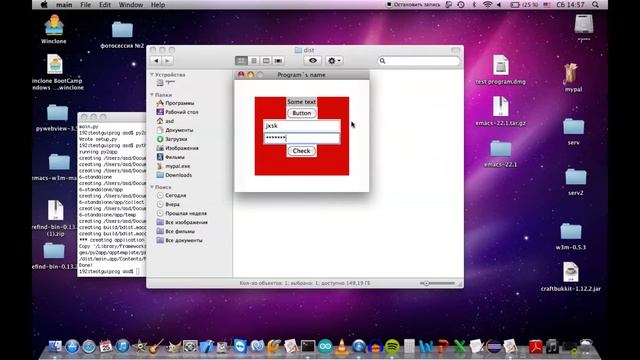Select emacs-22.1.tar.gz archive on desktop

[x=500, y=111]
